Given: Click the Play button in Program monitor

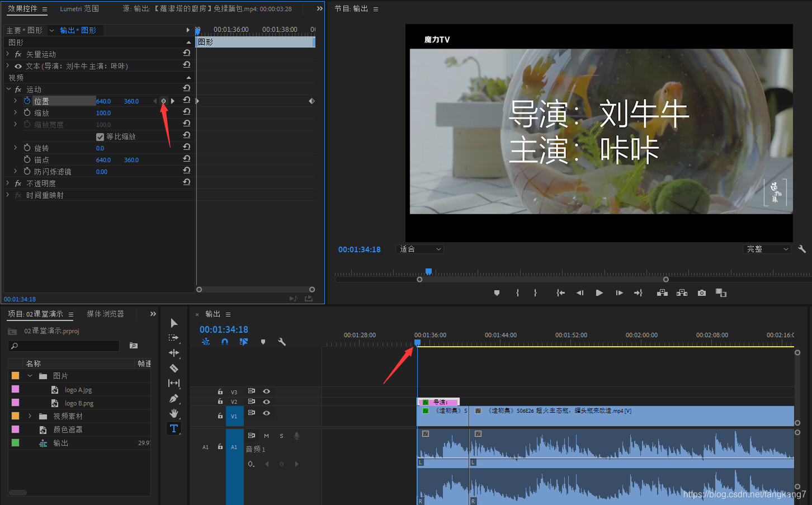Looking at the screenshot, I should (599, 292).
